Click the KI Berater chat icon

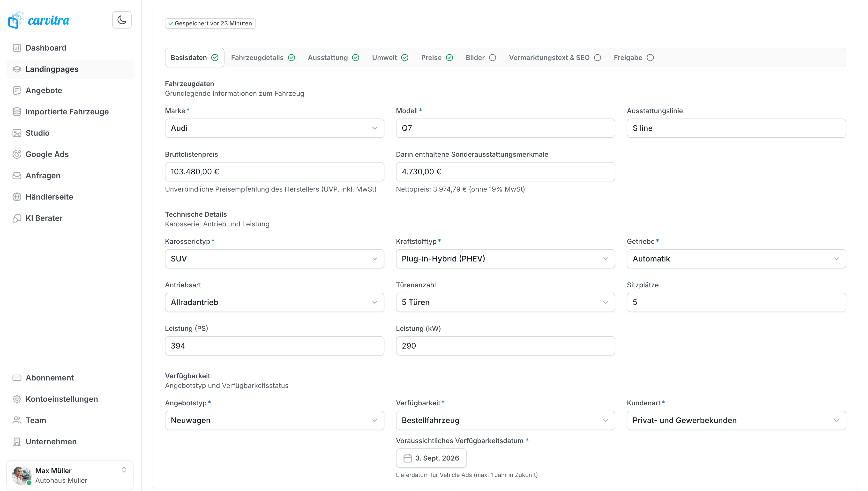pyautogui.click(x=17, y=218)
